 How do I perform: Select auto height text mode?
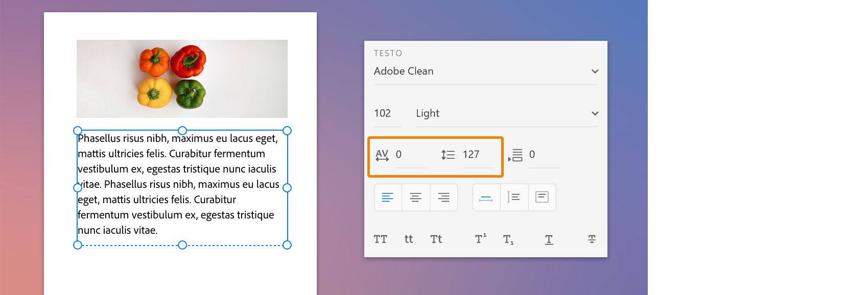pos(513,198)
